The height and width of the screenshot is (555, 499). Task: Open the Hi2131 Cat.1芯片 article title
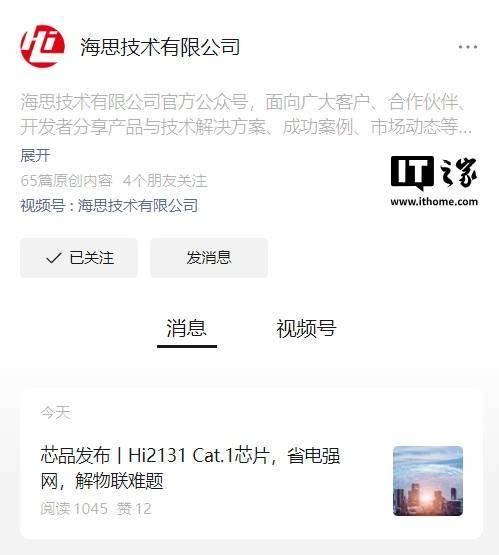pos(190,468)
